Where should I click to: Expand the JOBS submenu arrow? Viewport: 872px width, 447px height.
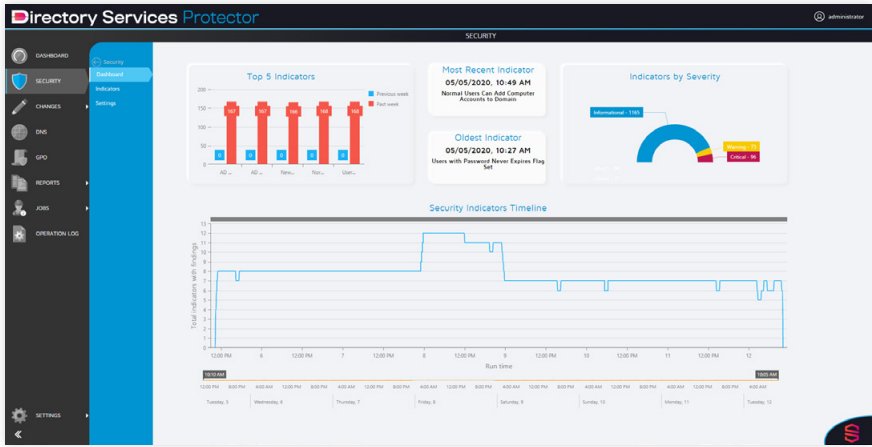[x=87, y=208]
